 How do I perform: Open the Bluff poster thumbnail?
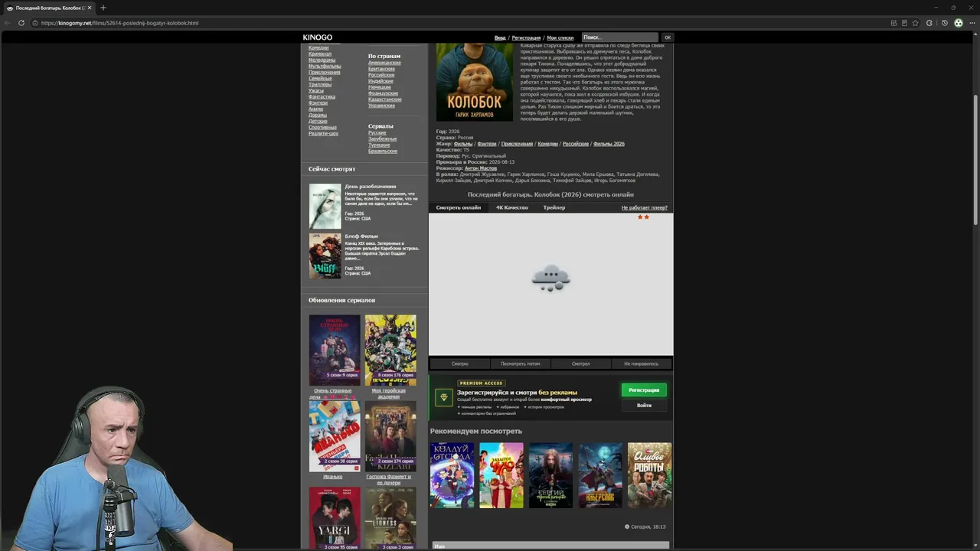point(325,256)
